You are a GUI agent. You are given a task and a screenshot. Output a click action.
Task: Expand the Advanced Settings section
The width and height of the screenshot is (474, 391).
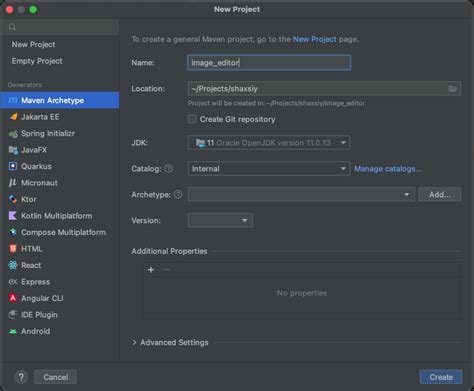(x=170, y=342)
